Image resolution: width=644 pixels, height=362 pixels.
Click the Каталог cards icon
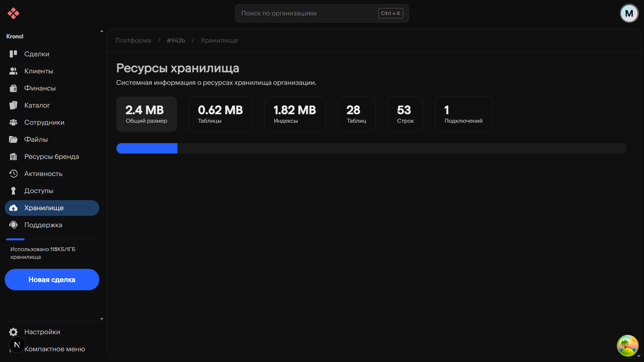[13, 105]
